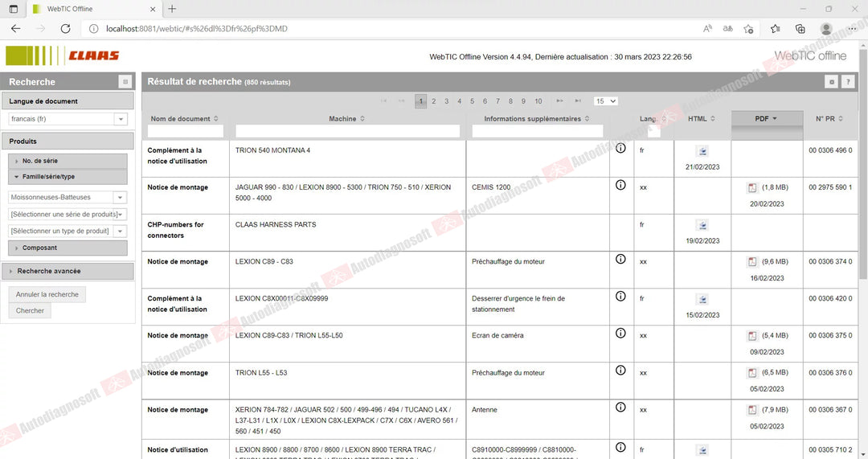Open new browser tab
Viewport: 868px width, 459px height.
point(172,9)
